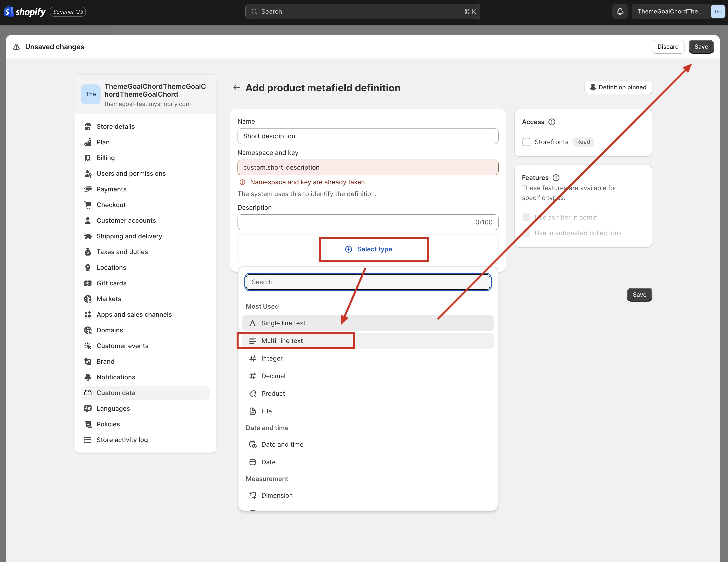The image size is (728, 562).
Task: Click the type Search field
Action: click(x=368, y=282)
